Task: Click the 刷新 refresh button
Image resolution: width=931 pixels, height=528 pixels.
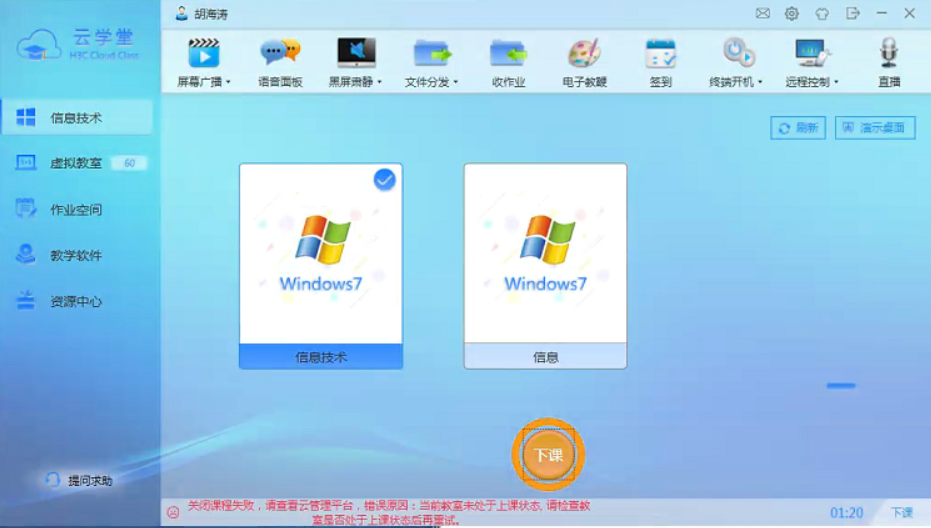Action: [x=798, y=128]
